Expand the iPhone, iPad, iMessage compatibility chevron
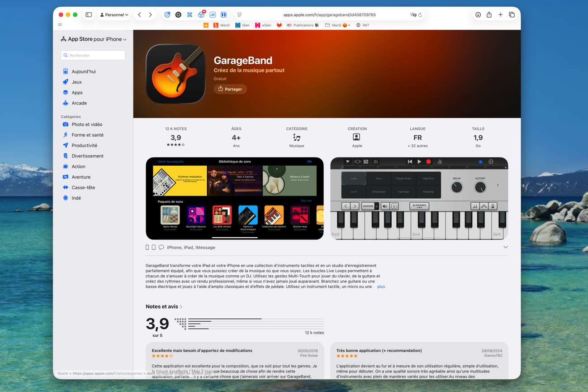The image size is (588, 392). (x=505, y=247)
